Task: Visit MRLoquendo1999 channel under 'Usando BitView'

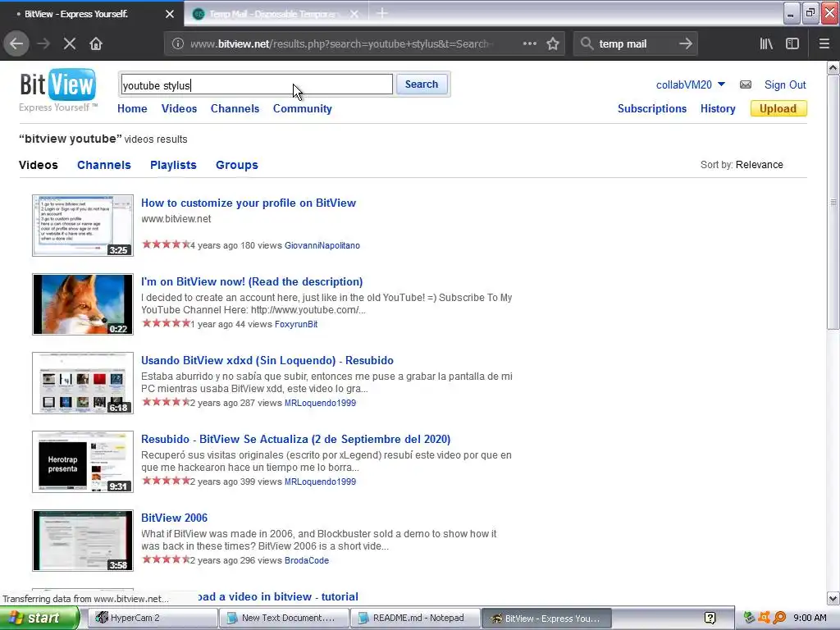Action: [320, 403]
